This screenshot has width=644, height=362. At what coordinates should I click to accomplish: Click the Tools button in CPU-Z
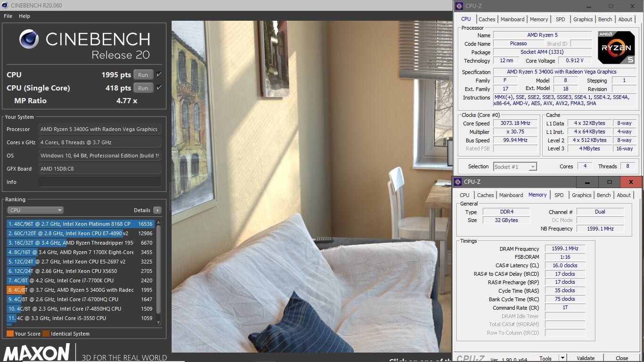pos(545,358)
